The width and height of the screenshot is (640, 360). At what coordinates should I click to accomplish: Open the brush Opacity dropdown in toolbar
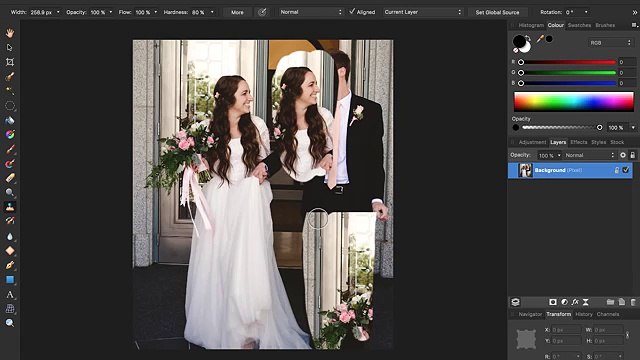[111, 12]
